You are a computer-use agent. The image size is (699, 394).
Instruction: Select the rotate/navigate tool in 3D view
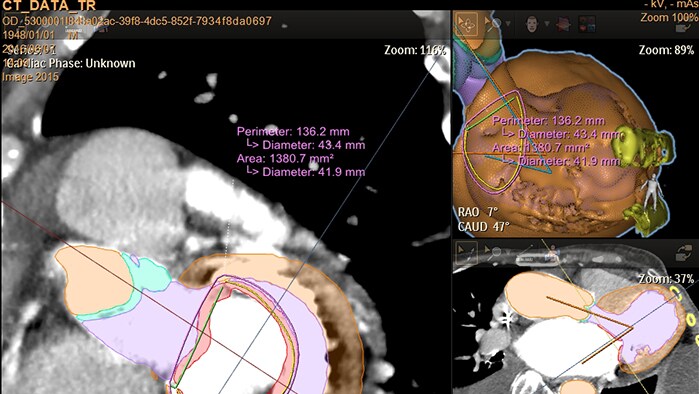pos(466,24)
